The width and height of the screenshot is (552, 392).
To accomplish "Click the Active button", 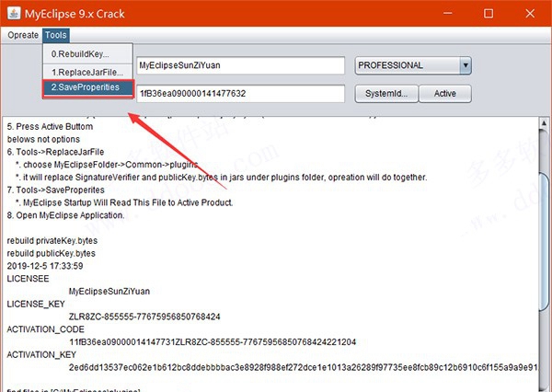I will (445, 94).
